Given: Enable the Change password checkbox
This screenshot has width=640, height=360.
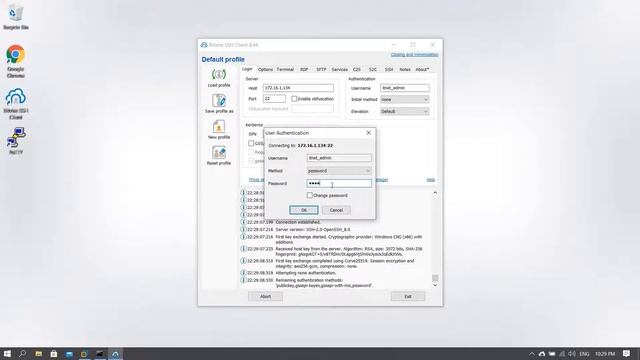Looking at the screenshot, I should pyautogui.click(x=309, y=196).
